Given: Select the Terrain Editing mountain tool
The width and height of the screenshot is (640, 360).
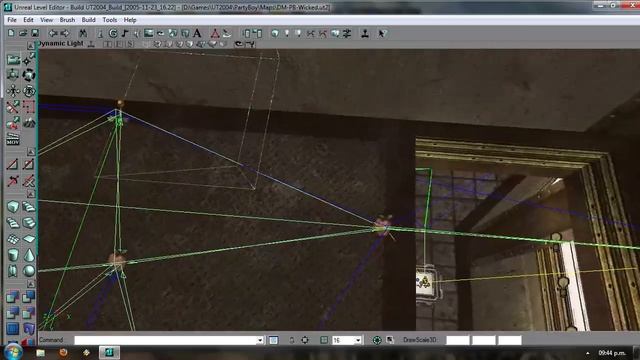Looking at the screenshot, I should (29, 122).
